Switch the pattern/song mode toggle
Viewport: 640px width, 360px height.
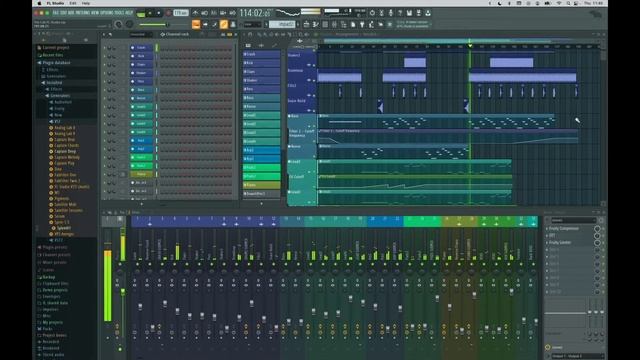click(141, 13)
